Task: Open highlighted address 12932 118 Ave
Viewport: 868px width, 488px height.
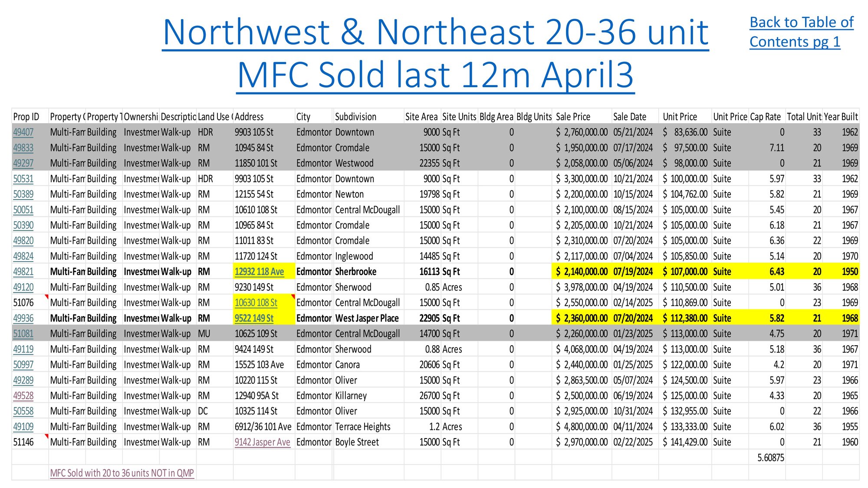Action: tap(259, 272)
